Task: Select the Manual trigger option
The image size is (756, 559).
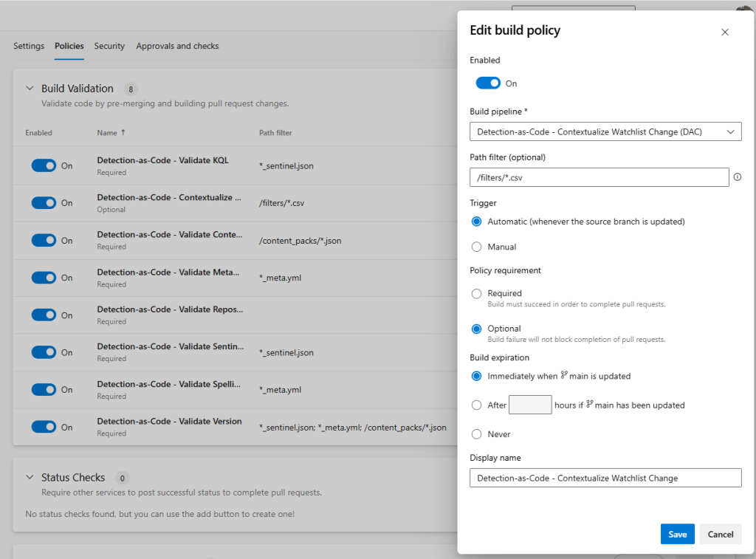Action: (476, 247)
